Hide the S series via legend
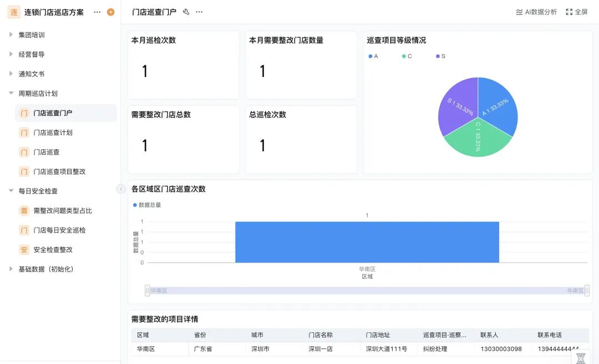The height and width of the screenshot is (364, 599). click(x=440, y=57)
